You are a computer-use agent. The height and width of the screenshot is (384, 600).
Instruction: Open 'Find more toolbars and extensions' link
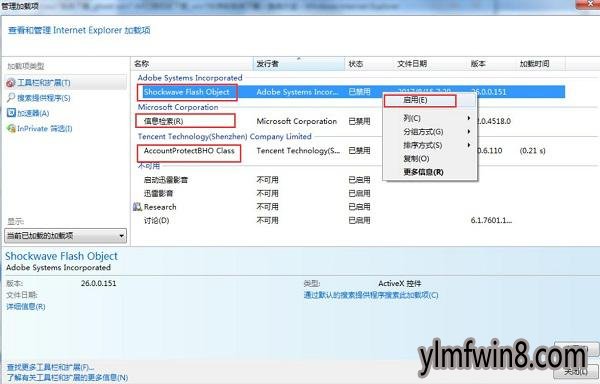point(50,368)
